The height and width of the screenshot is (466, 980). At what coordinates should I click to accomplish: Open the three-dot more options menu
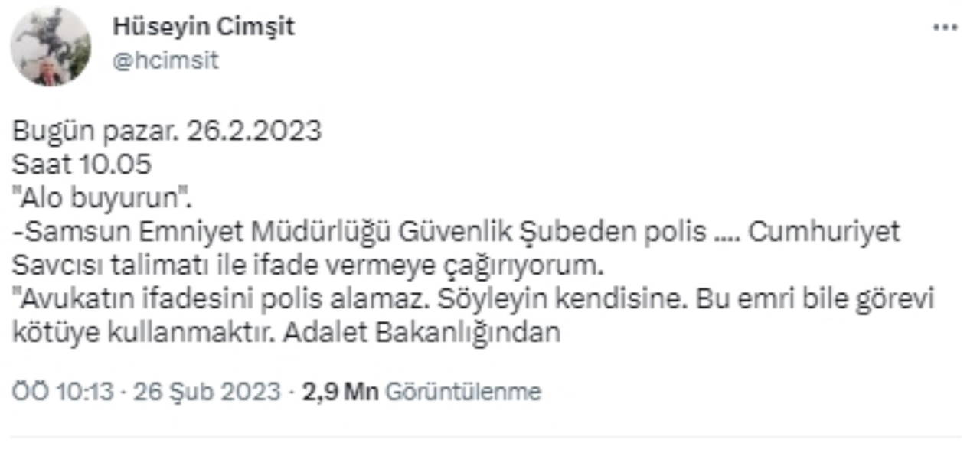point(945,28)
